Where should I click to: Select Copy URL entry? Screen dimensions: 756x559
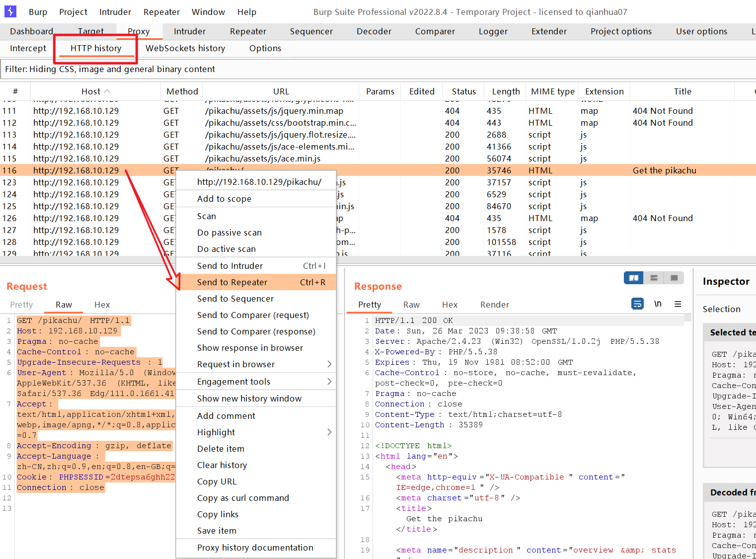[x=256, y=481]
